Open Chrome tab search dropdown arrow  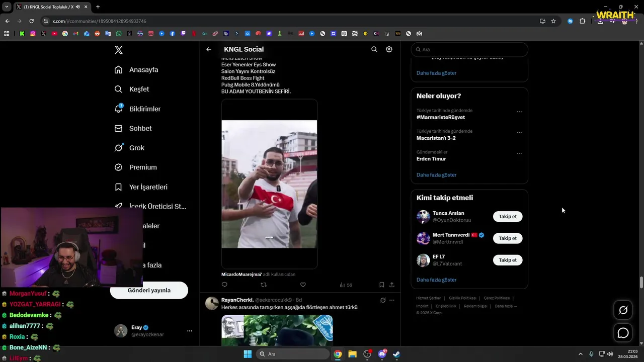coord(7,7)
